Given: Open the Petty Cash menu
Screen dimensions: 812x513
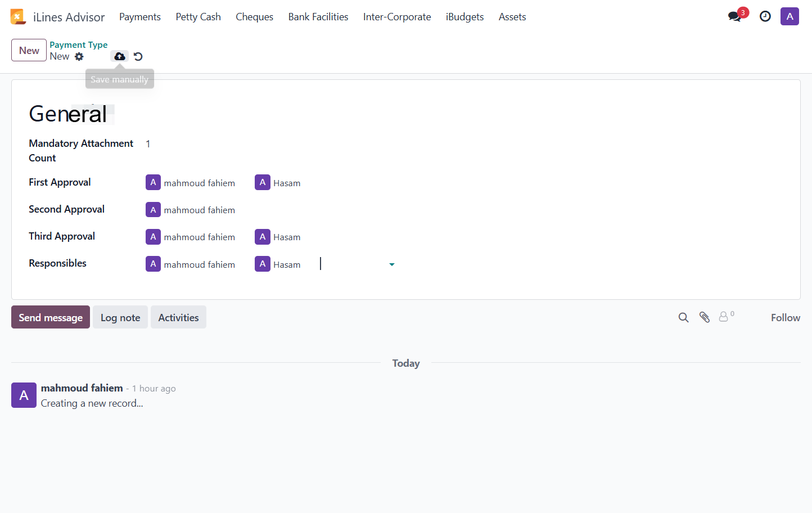Looking at the screenshot, I should 198,17.
